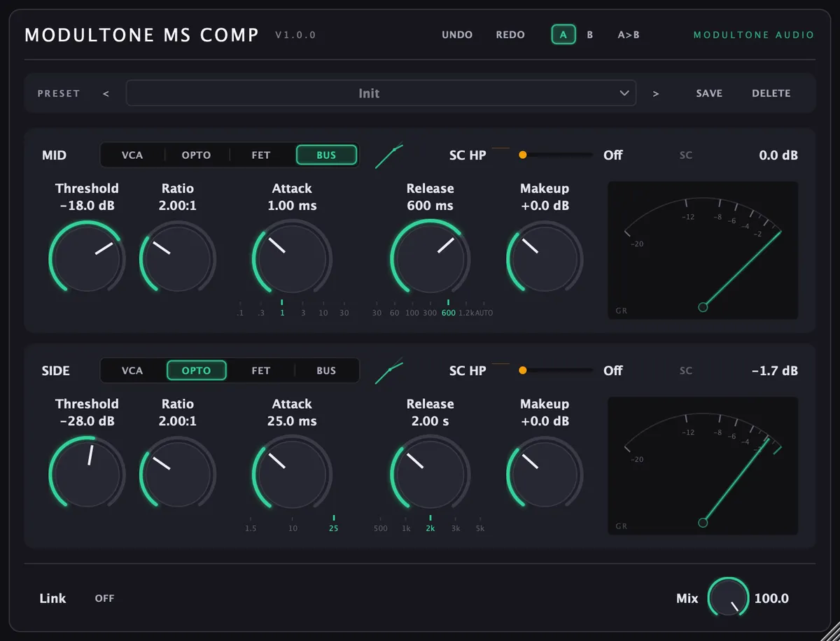Select 1.2k on MID release scale
Screen dimensions: 840x641
click(x=466, y=313)
